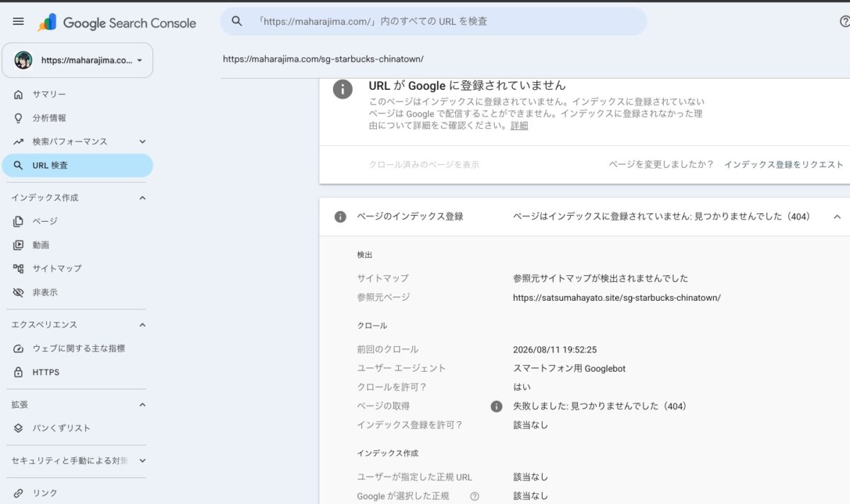Viewport: 850px width, 504px height.
Task: Click the パンくずリスト layers icon
Action: tap(18, 428)
